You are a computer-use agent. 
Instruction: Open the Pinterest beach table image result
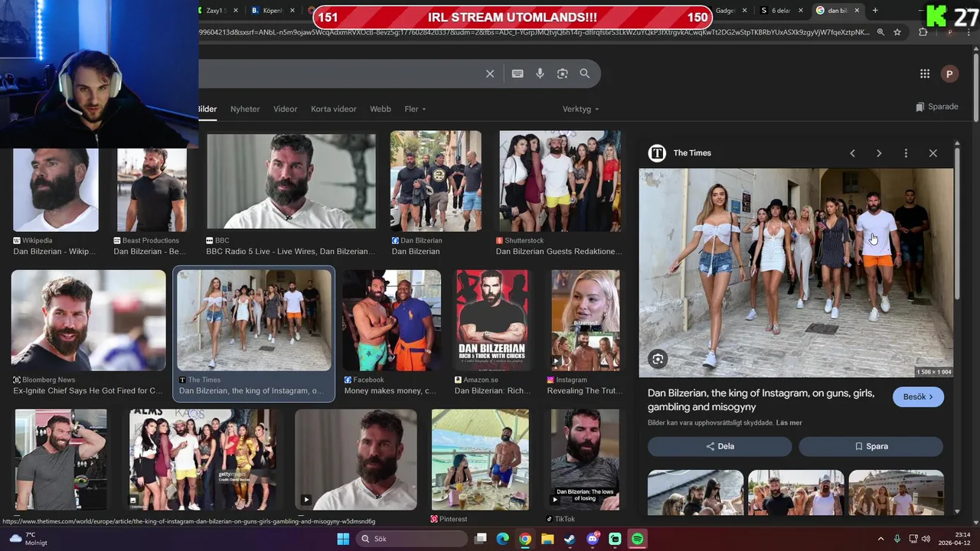(x=480, y=460)
